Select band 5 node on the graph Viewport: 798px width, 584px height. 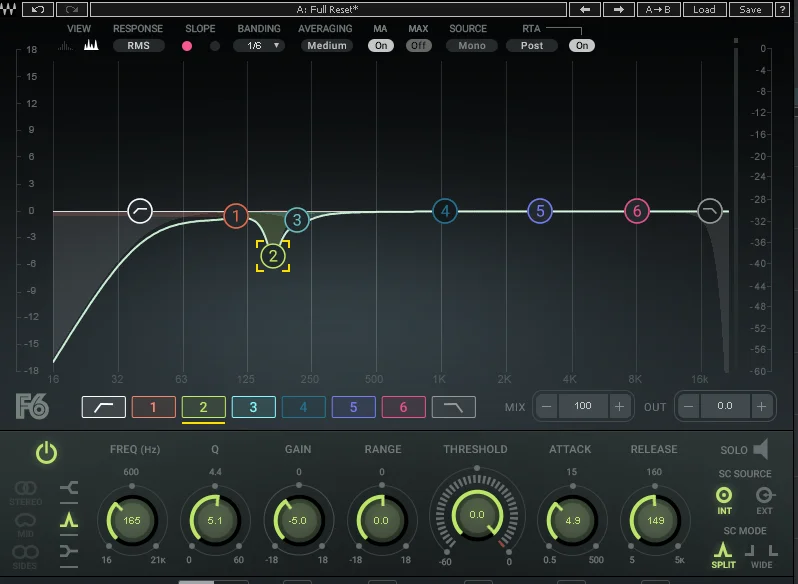click(540, 211)
